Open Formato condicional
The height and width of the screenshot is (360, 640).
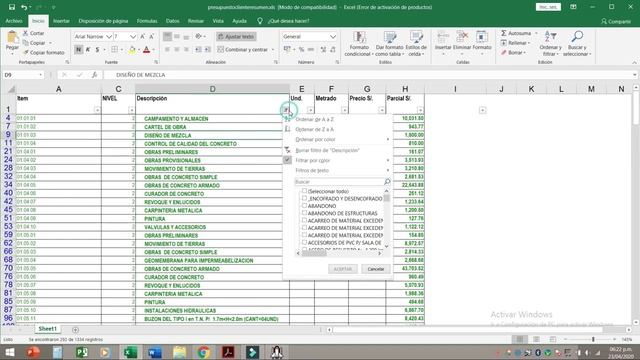click(x=359, y=44)
